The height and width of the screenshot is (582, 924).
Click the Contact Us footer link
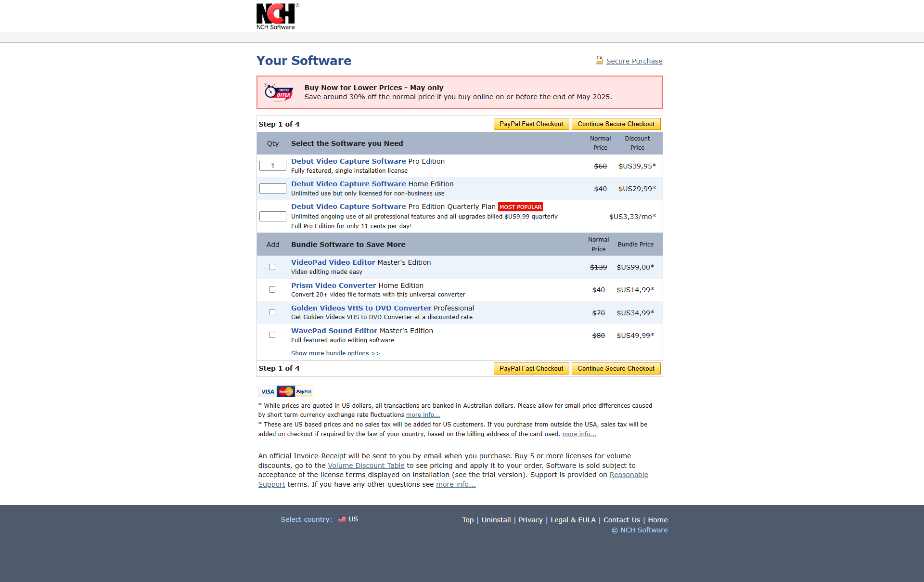point(622,520)
